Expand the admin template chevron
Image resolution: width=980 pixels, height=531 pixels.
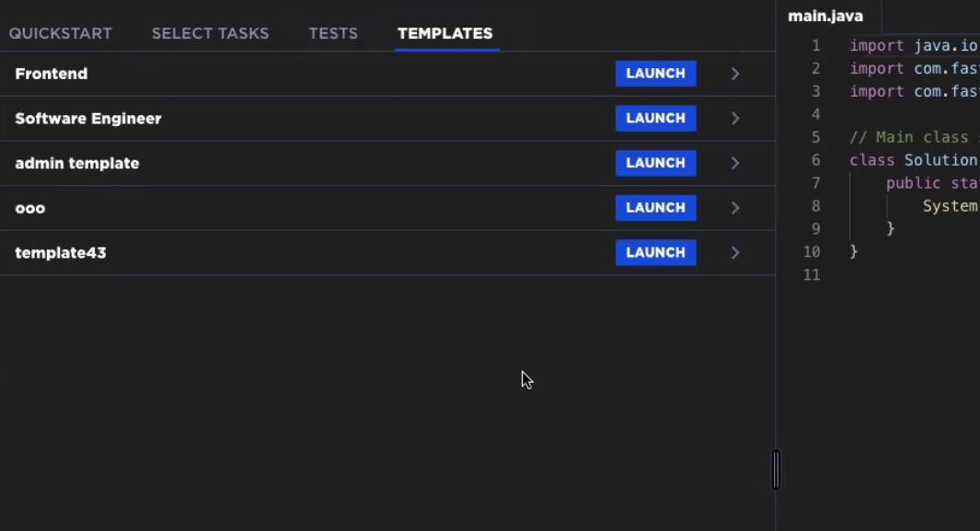[735, 163]
